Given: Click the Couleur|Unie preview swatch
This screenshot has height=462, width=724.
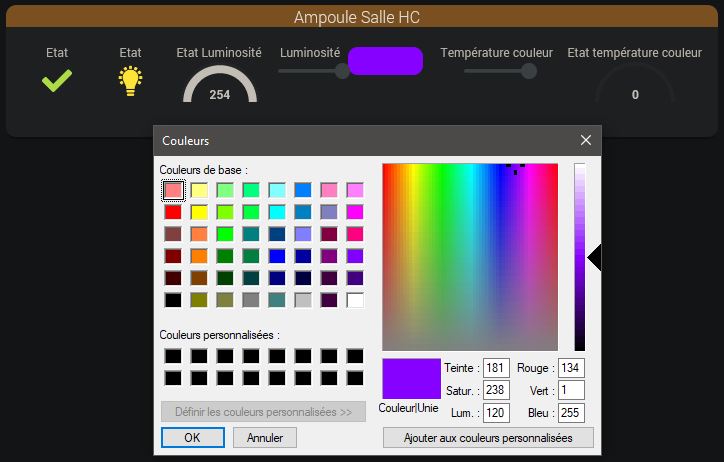Looking at the screenshot, I should point(411,378).
